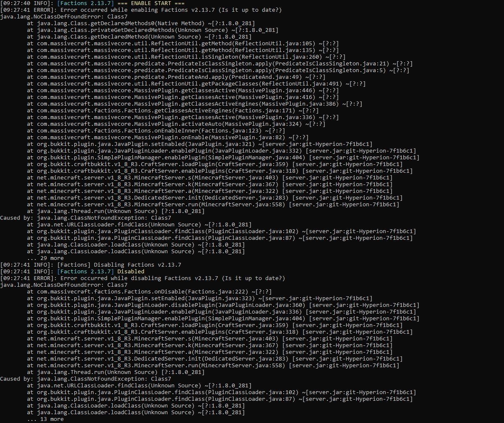Select the 'Error occurred while enabling Factions' line
This screenshot has height=423, width=504.
[141, 10]
